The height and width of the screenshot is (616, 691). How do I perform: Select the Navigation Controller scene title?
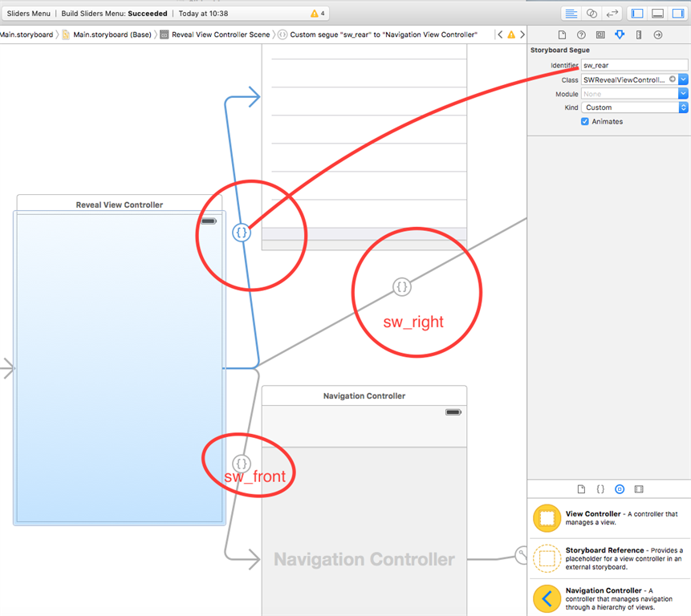click(x=364, y=396)
